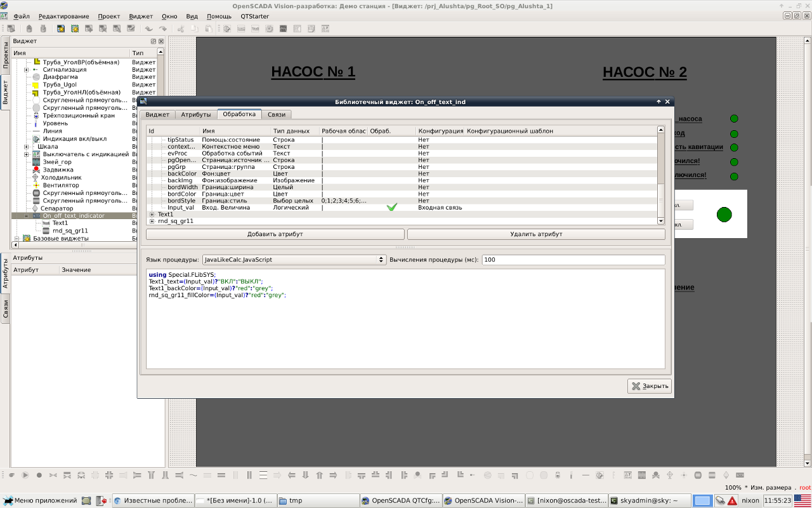Open the Виджет menu in menu bar
812x508 pixels.
(x=141, y=16)
